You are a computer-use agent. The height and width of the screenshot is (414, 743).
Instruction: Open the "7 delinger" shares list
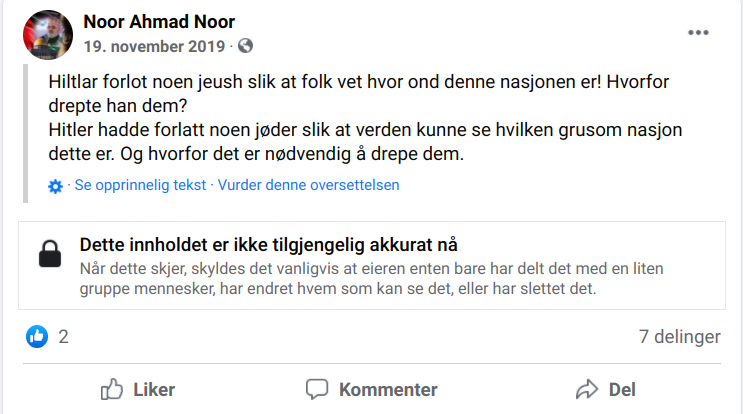[x=679, y=337]
